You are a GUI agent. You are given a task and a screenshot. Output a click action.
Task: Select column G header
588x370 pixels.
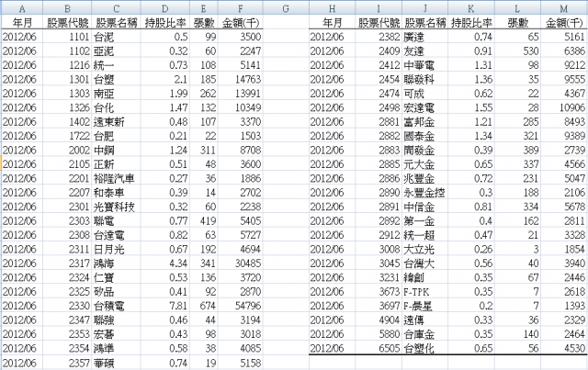(286, 8)
